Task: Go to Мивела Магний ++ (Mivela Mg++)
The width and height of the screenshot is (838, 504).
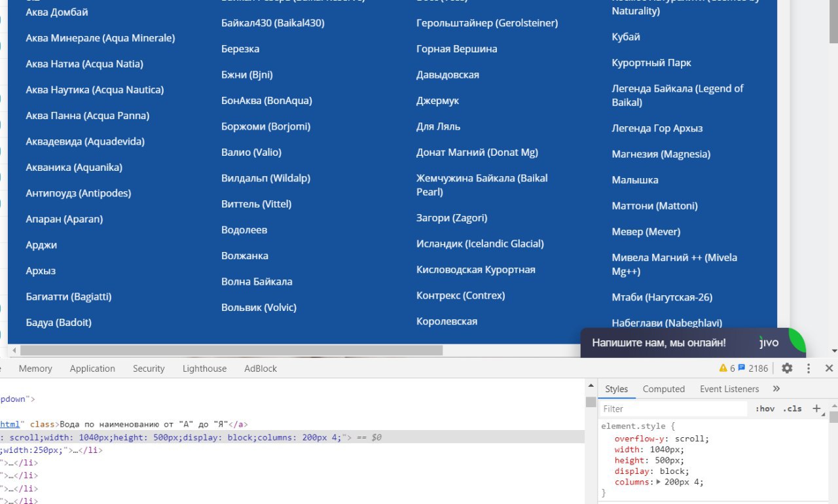Action: pyautogui.click(x=674, y=264)
